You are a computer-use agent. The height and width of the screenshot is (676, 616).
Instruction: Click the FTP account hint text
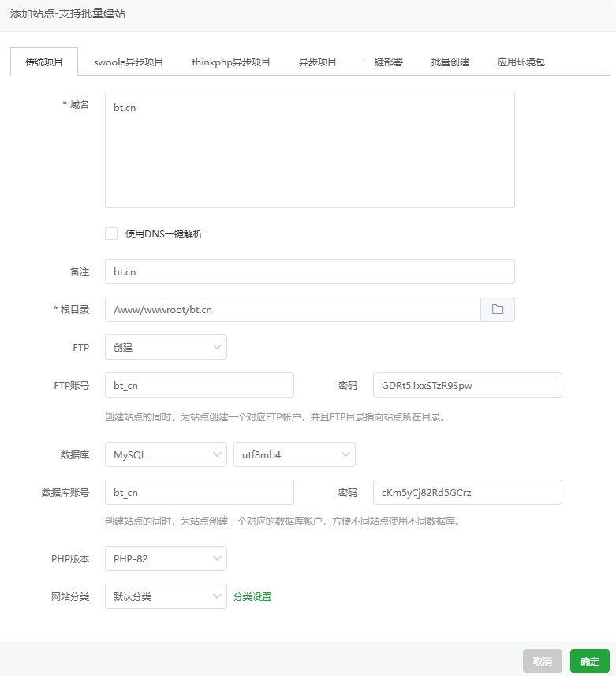pyautogui.click(x=275, y=417)
